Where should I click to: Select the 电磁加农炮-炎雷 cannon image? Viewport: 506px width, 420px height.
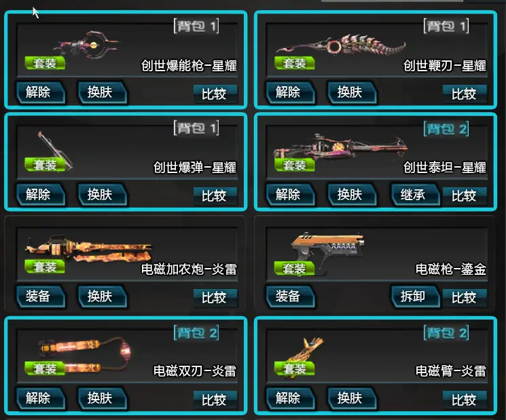(x=88, y=248)
